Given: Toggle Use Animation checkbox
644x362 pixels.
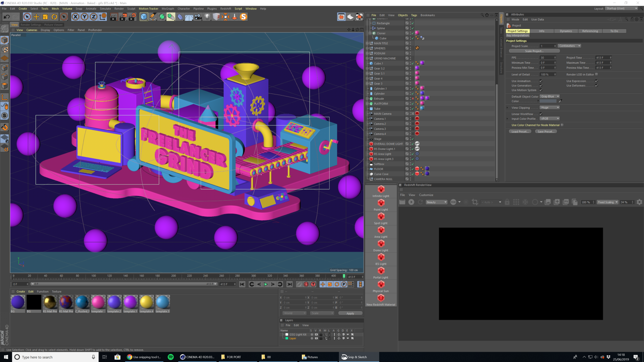Looking at the screenshot, I should 541,81.
